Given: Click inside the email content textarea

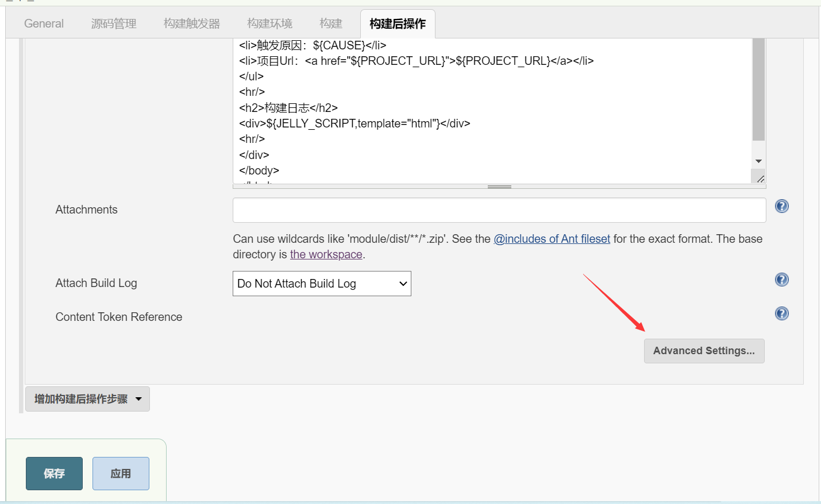Looking at the screenshot, I should [x=492, y=111].
